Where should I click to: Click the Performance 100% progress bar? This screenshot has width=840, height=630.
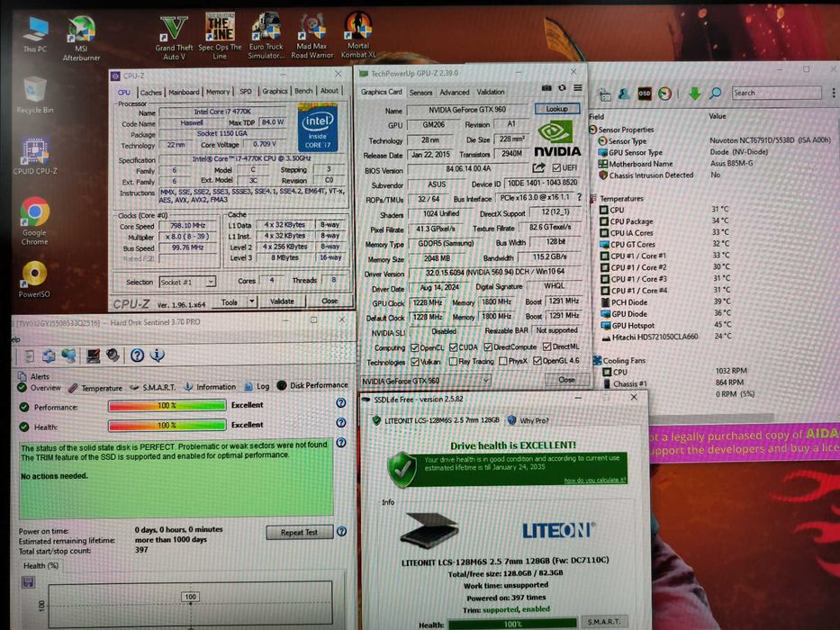[167, 406]
